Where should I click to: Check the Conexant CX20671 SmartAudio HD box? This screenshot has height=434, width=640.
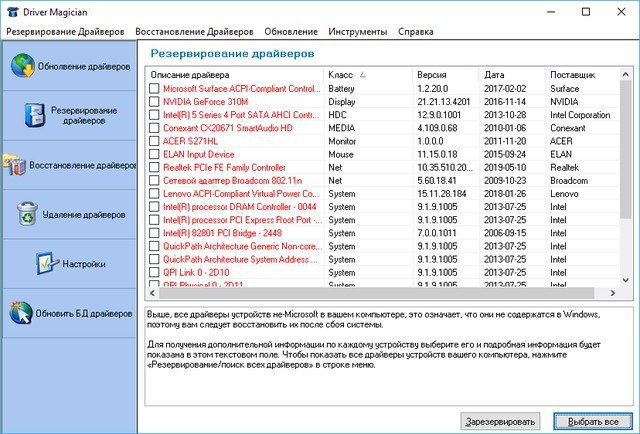pyautogui.click(x=154, y=128)
